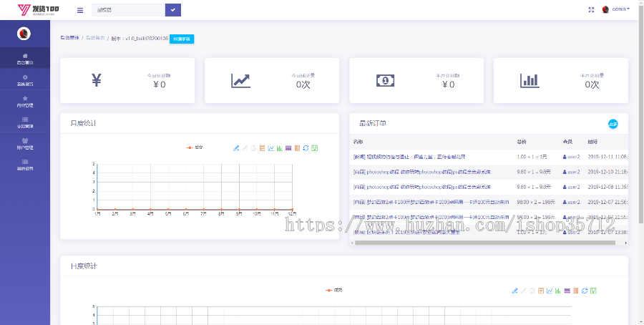Open data view icon in monthly chart
Image resolution: width=644 pixels, height=325 pixels.
(x=262, y=148)
